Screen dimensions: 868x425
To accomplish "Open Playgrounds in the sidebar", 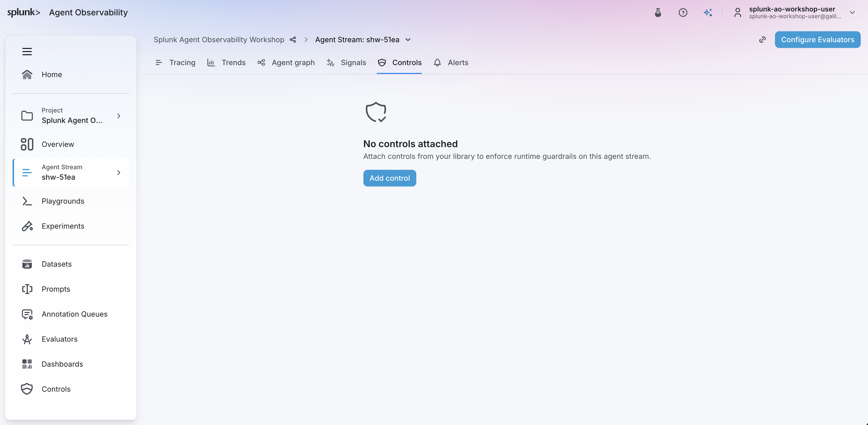I will [71, 201].
